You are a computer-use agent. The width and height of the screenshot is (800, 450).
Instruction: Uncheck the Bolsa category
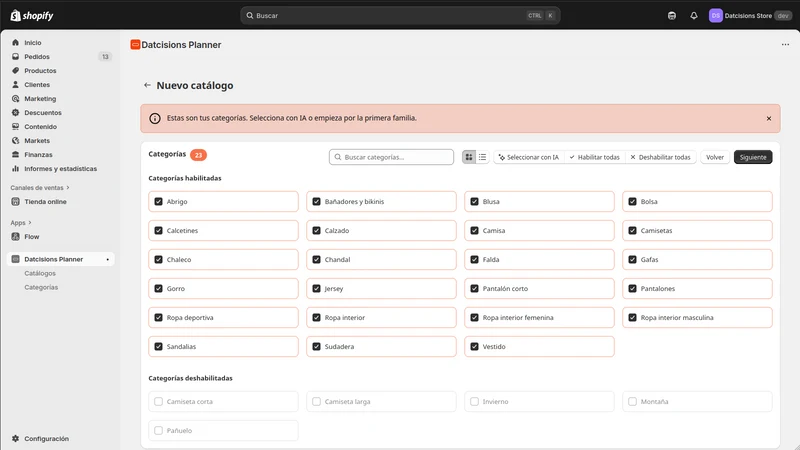tap(633, 202)
